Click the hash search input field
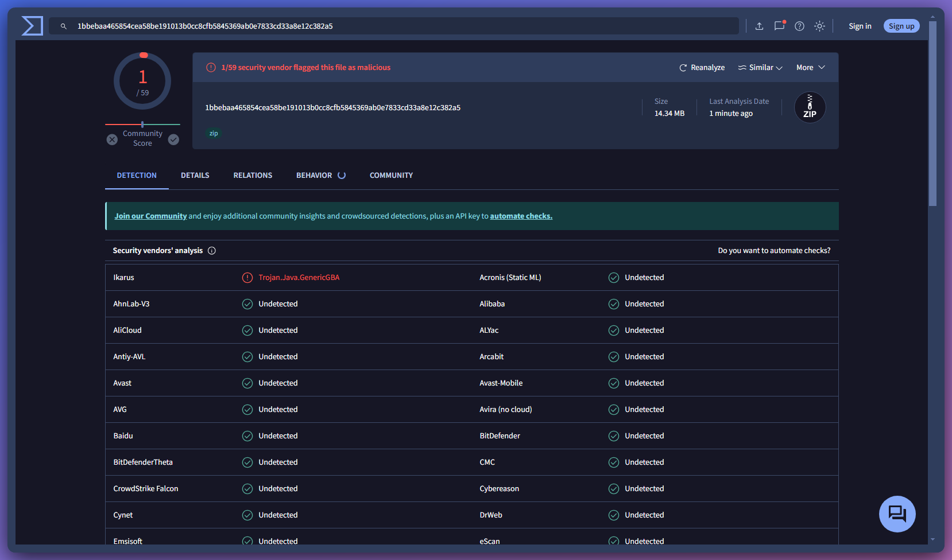 click(394, 26)
